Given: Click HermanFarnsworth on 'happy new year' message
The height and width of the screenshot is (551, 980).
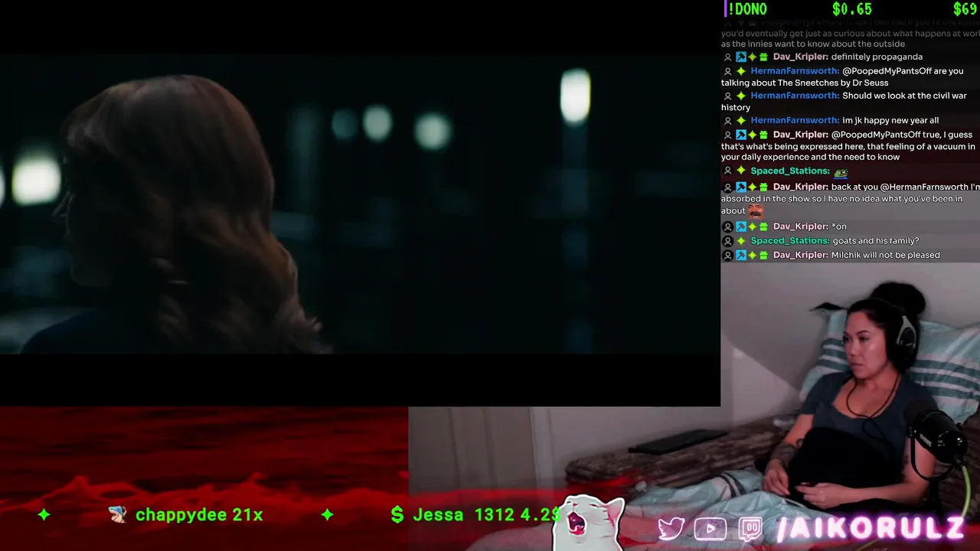Looking at the screenshot, I should pos(795,120).
